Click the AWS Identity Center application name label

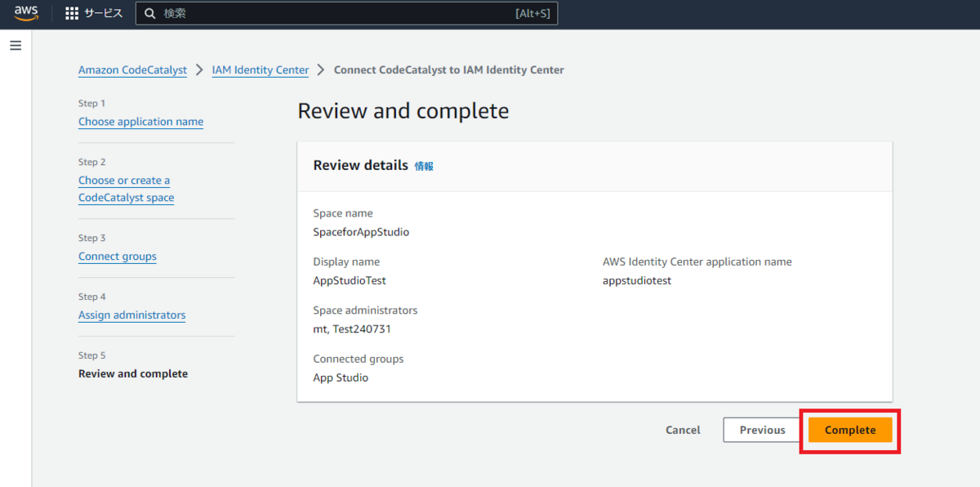tap(697, 262)
